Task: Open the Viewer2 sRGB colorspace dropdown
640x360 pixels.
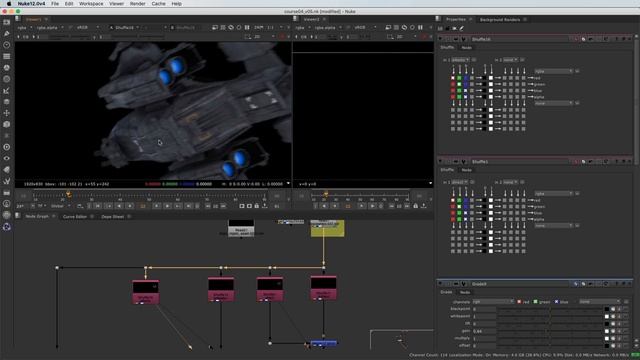Action: (364, 28)
